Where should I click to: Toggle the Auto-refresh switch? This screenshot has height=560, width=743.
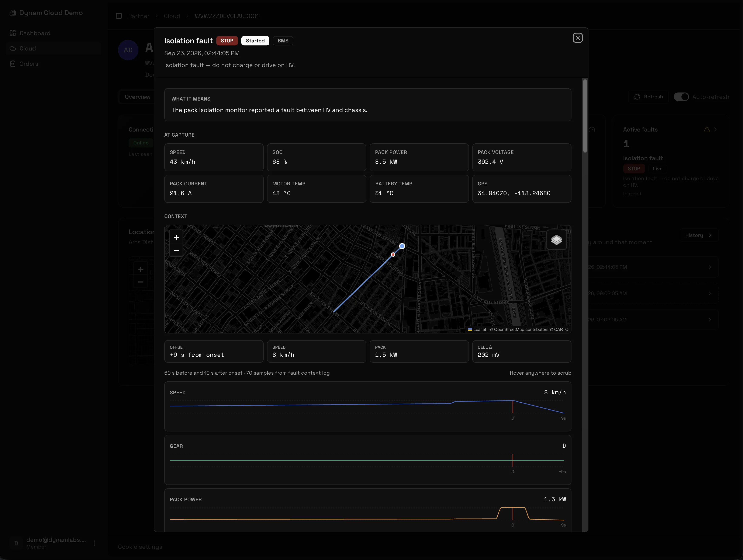(x=681, y=97)
